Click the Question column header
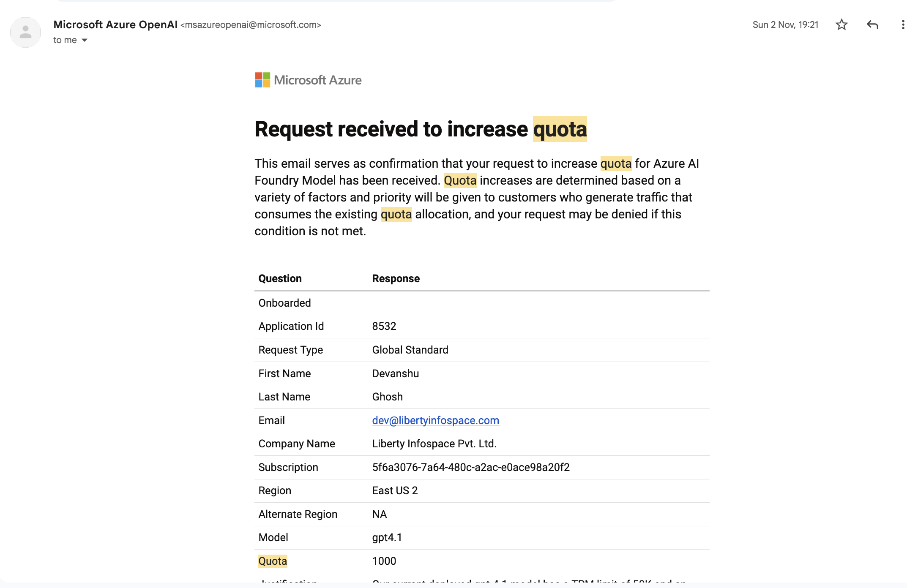Screen dimensions: 907x588 (x=280, y=278)
